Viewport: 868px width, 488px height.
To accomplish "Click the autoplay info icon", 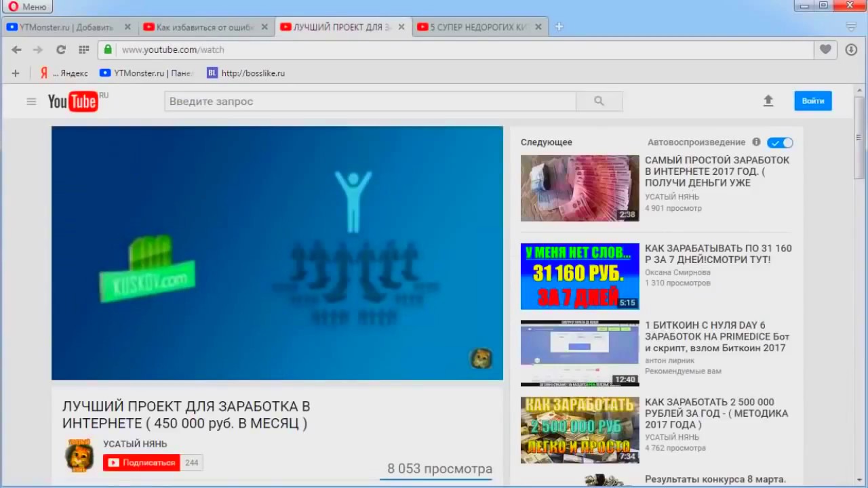I will [757, 142].
